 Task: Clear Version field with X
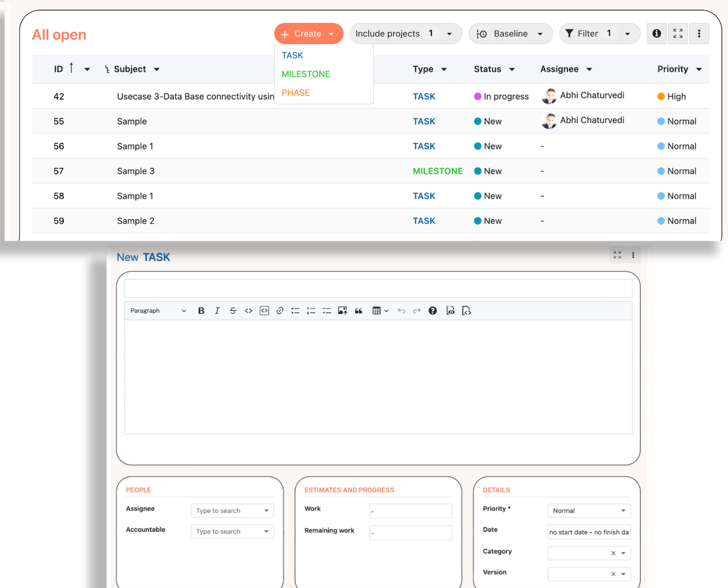point(613,574)
